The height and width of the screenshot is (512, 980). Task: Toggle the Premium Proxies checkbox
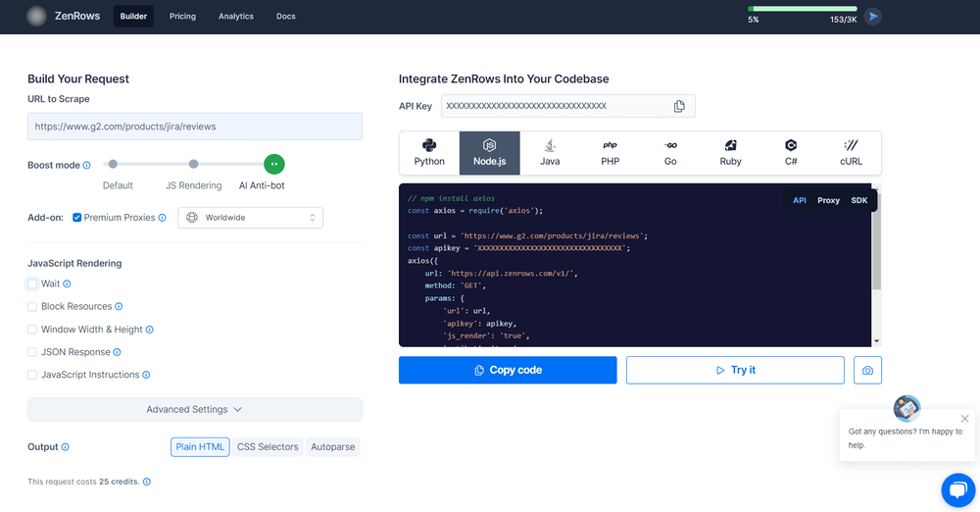[x=76, y=218]
